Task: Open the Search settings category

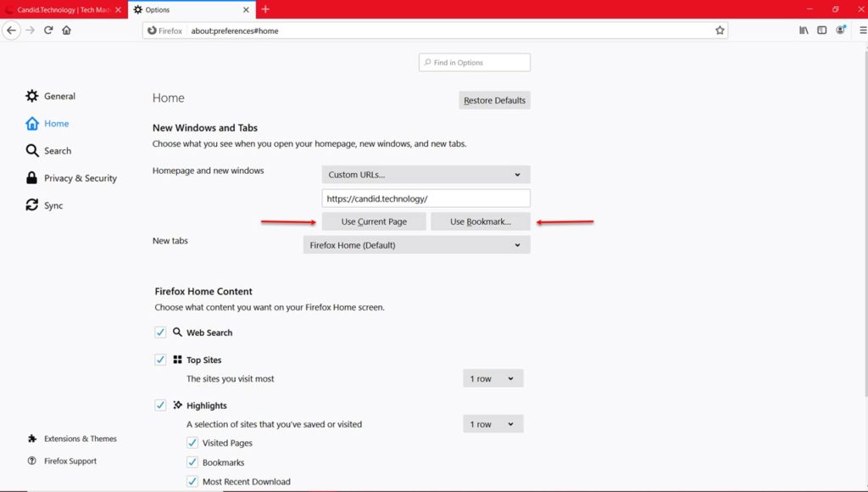Action: [48, 151]
